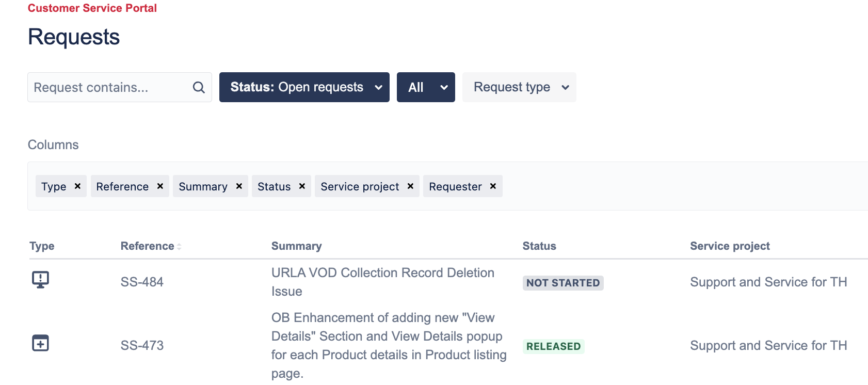Click the SS-473 request type plus icon

tap(40, 343)
